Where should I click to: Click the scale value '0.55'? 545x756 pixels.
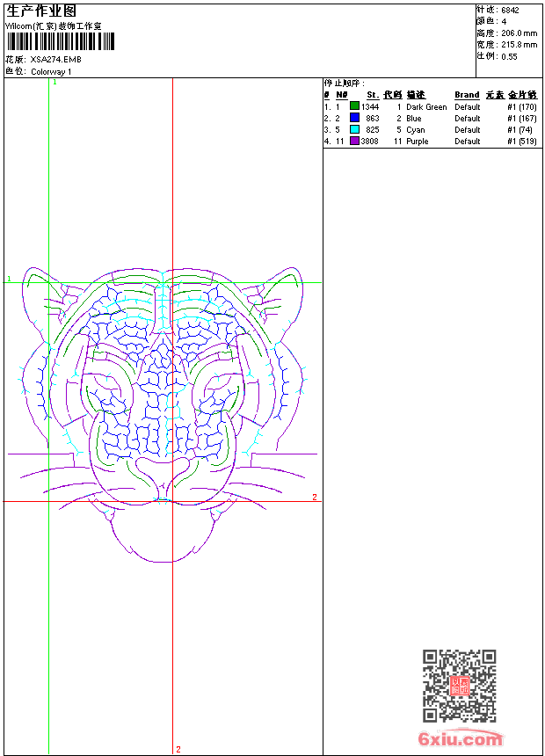509,56
